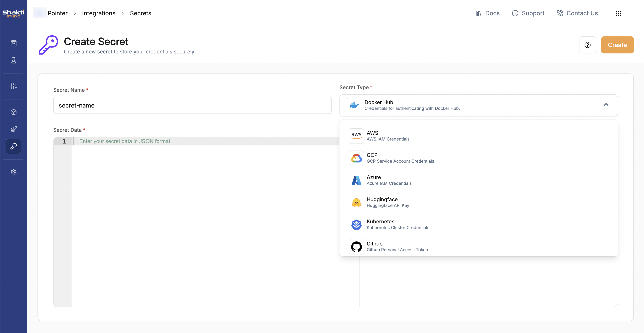Click the "Secret Type" label

[x=354, y=88]
